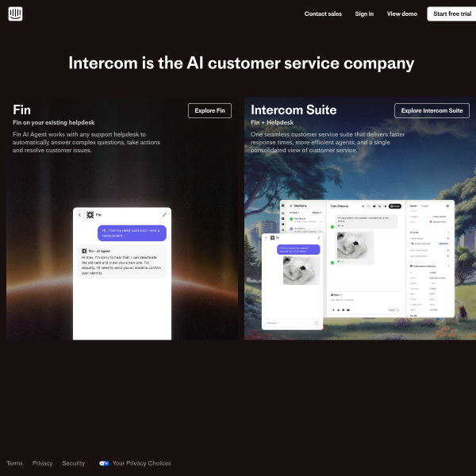Viewport: 476px width, 476px height.
Task: Click the Explore Intercom Suite button
Action: click(432, 111)
